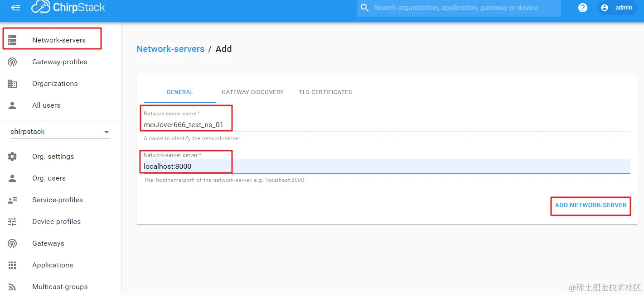The height and width of the screenshot is (295, 644).
Task: Switch to the GATEWAY DISCOVERY tab
Action: tap(252, 92)
